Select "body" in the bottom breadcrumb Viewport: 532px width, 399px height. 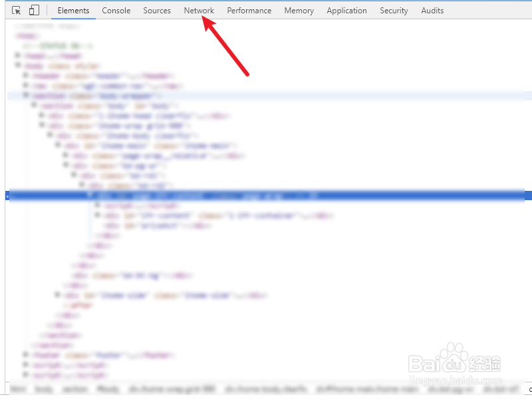tap(43, 389)
